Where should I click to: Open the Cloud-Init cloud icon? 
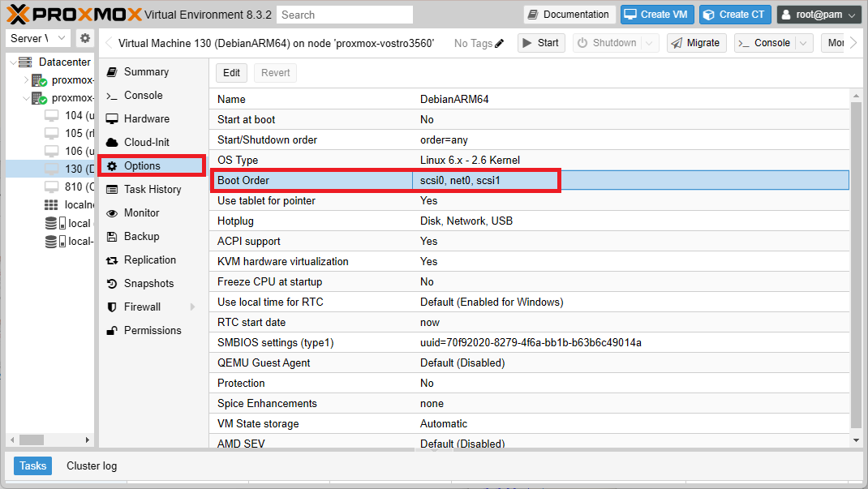[112, 142]
